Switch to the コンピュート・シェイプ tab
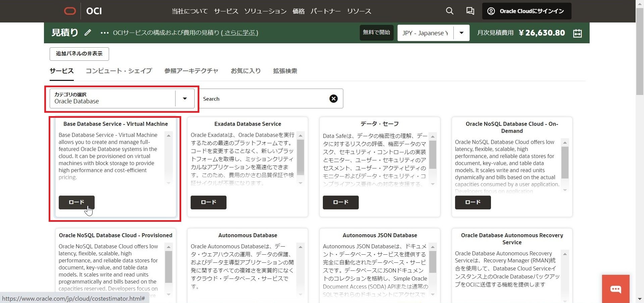644x303 pixels. click(x=119, y=71)
